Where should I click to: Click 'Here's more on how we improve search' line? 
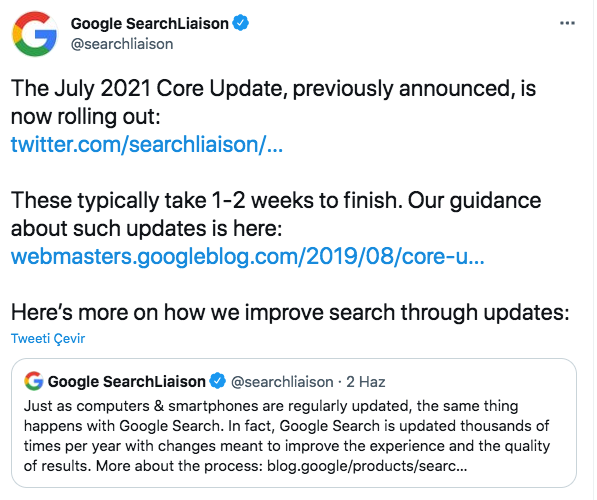290,313
